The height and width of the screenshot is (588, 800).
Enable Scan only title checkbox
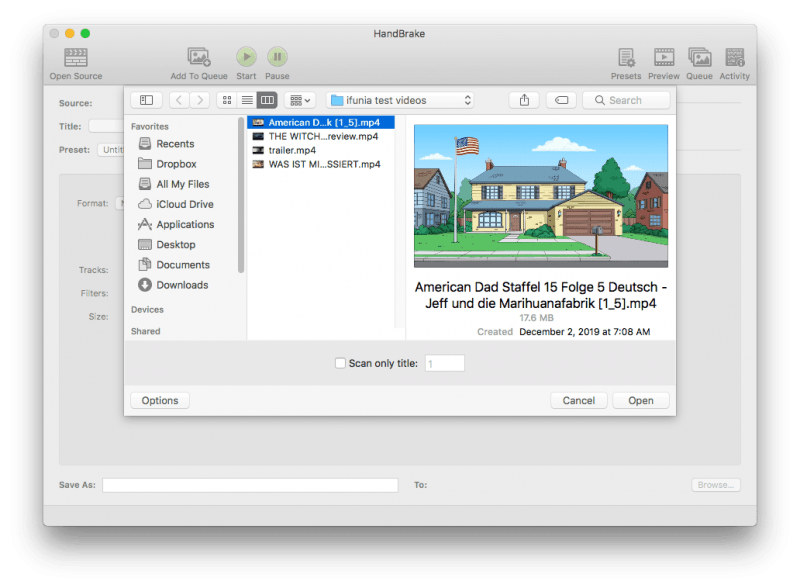340,364
